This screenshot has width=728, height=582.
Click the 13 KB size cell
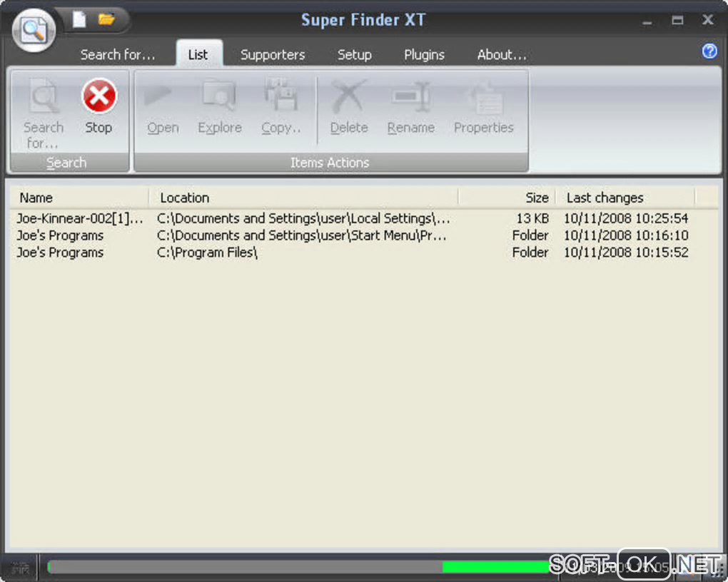(x=532, y=218)
